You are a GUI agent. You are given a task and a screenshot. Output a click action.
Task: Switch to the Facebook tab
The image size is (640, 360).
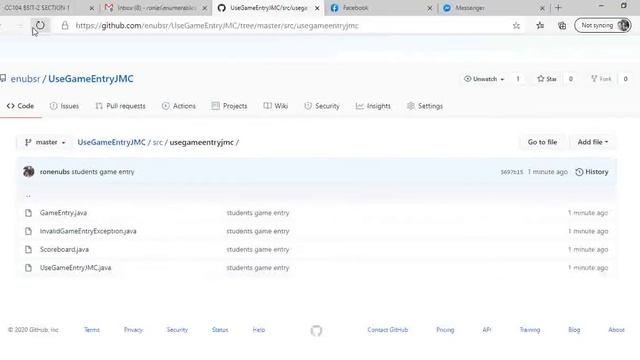(379, 8)
